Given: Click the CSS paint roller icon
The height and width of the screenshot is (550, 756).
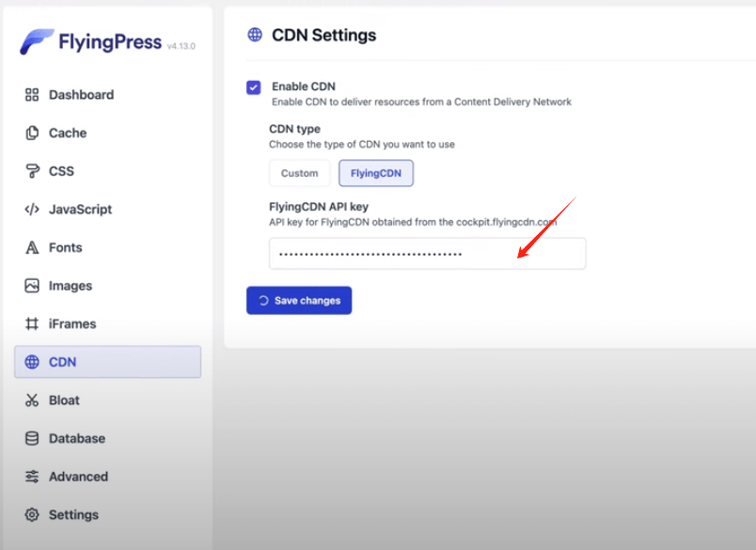Looking at the screenshot, I should [x=32, y=171].
